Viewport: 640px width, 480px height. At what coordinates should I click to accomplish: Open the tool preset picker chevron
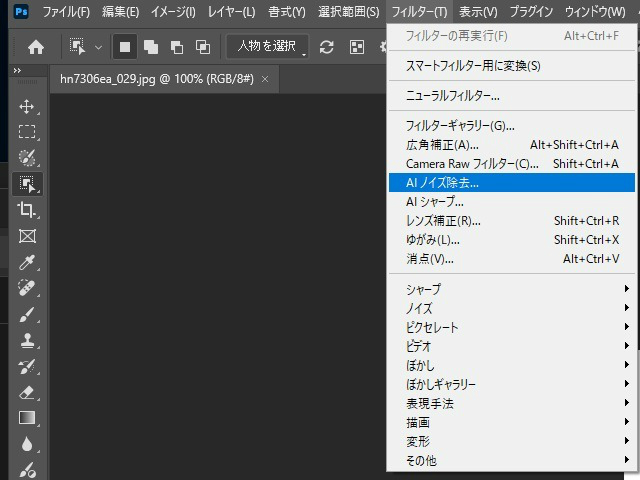pos(98,48)
